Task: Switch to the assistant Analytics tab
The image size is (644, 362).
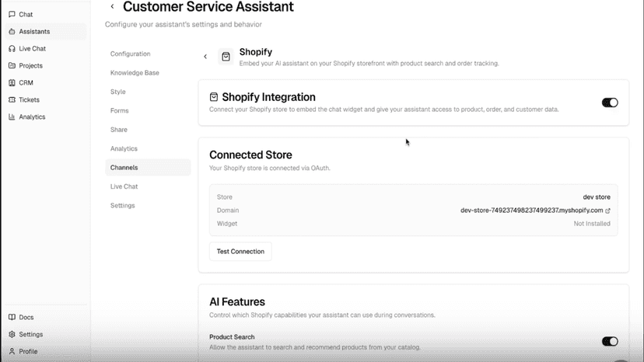Action: point(148,148)
